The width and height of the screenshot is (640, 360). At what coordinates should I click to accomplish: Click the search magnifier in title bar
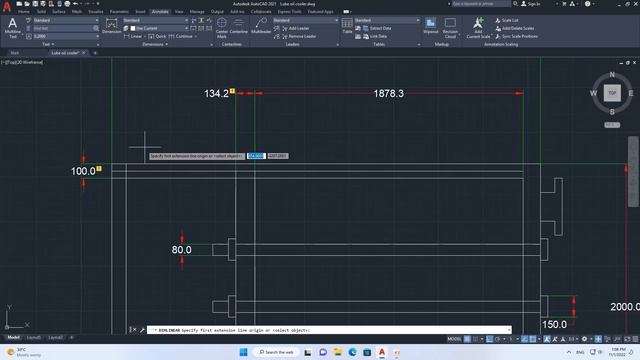(515, 4)
